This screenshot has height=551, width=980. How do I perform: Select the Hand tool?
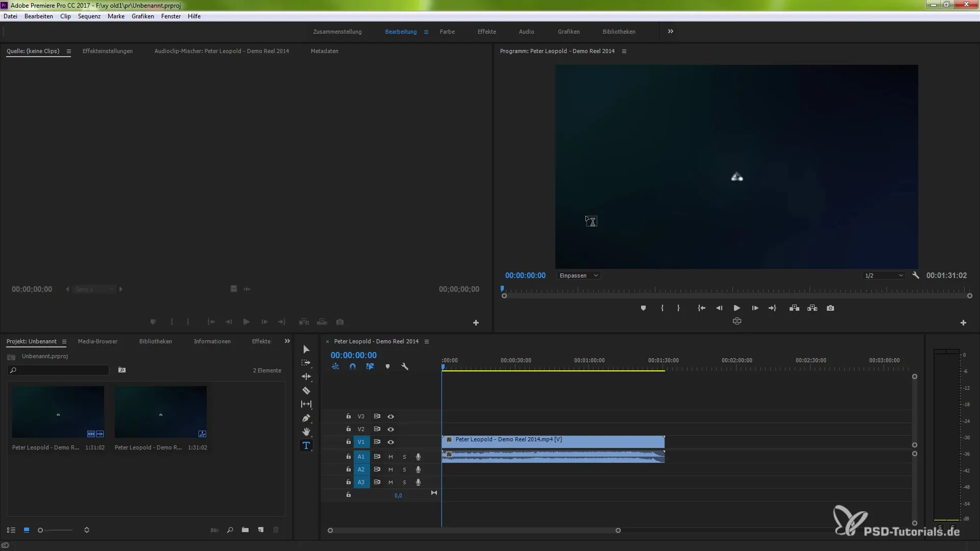(306, 432)
